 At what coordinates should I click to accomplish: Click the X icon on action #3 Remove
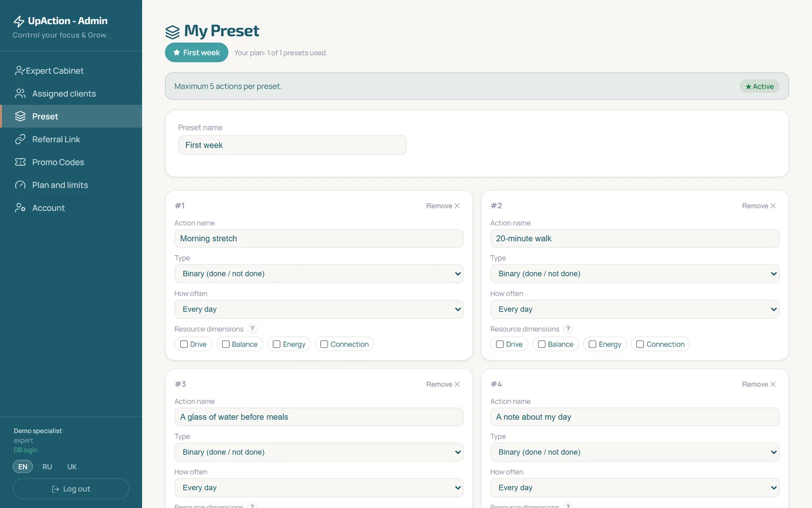(x=457, y=384)
